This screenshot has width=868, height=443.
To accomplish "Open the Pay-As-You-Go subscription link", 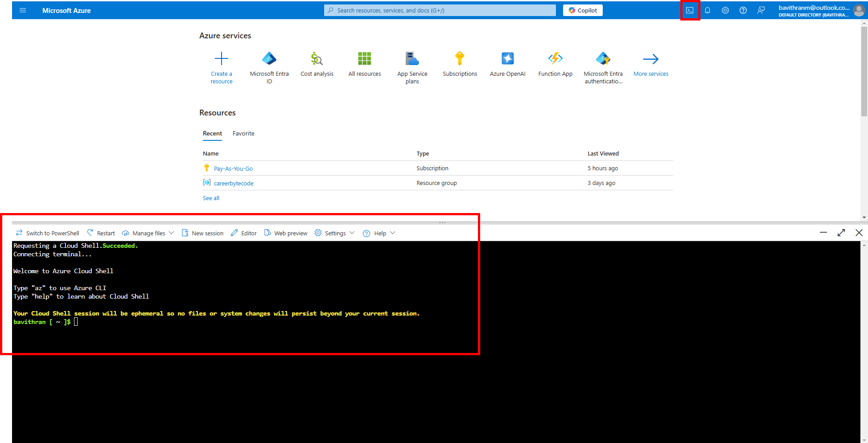I will coord(233,168).
